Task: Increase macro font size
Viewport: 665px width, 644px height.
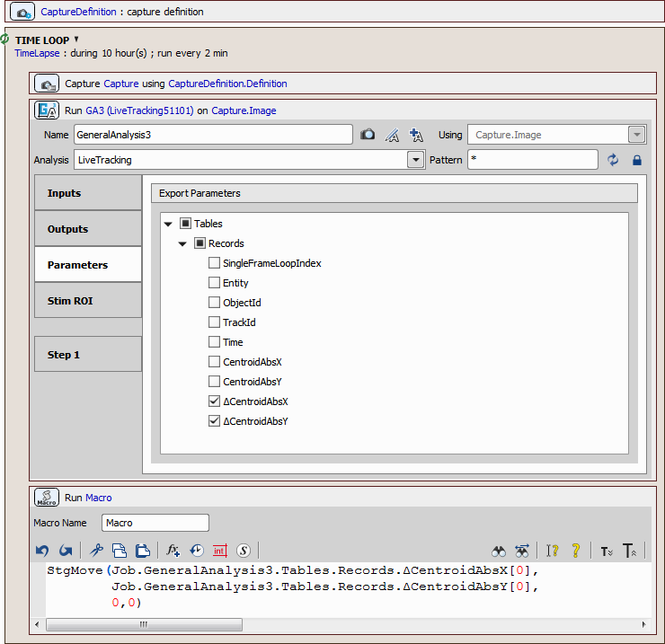Action: coord(629,551)
